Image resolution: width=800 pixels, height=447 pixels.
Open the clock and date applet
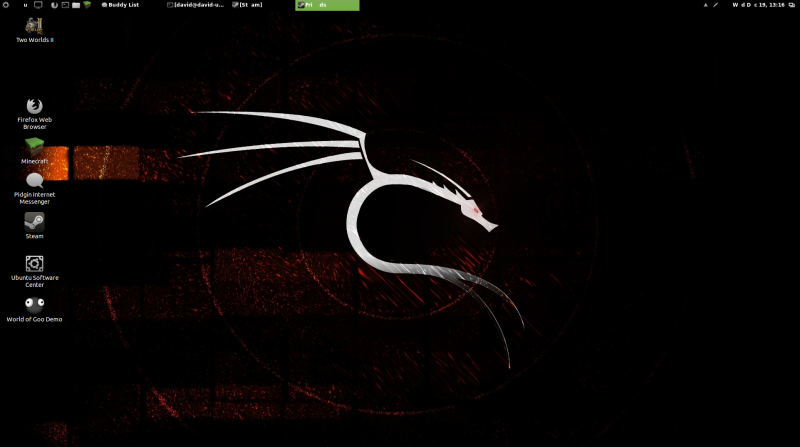tap(758, 5)
